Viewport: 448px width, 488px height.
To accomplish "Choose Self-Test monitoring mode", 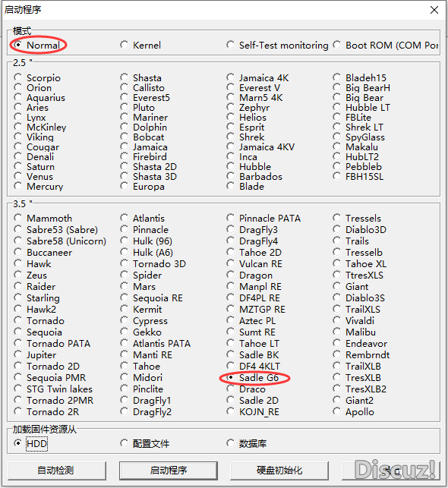I will (x=230, y=45).
